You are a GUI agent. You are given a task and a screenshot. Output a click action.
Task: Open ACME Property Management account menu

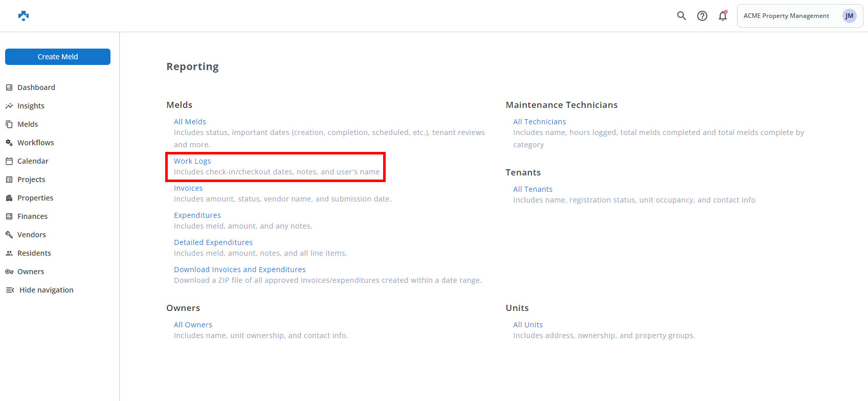[786, 16]
